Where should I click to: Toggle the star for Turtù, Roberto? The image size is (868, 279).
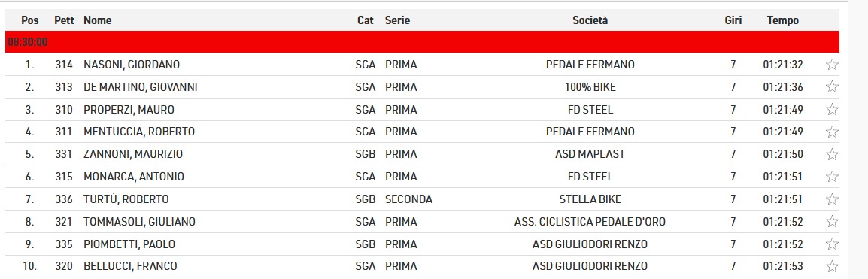[x=831, y=199]
